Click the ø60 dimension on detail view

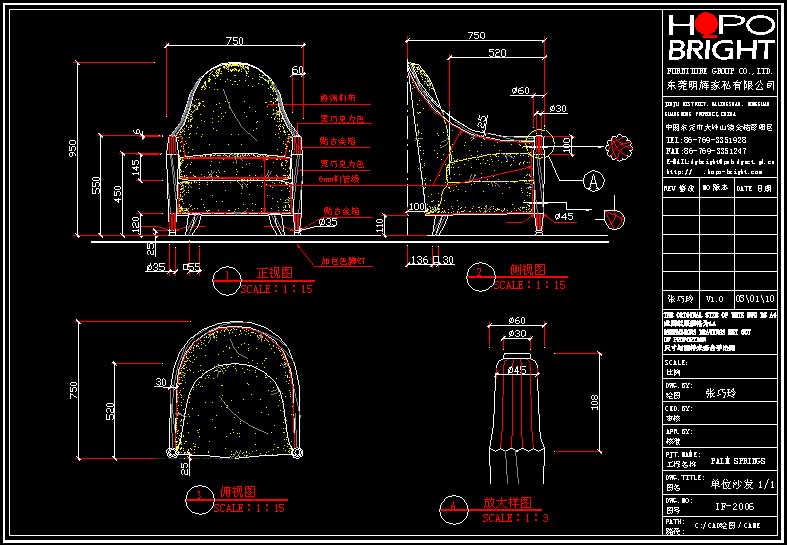click(x=516, y=320)
